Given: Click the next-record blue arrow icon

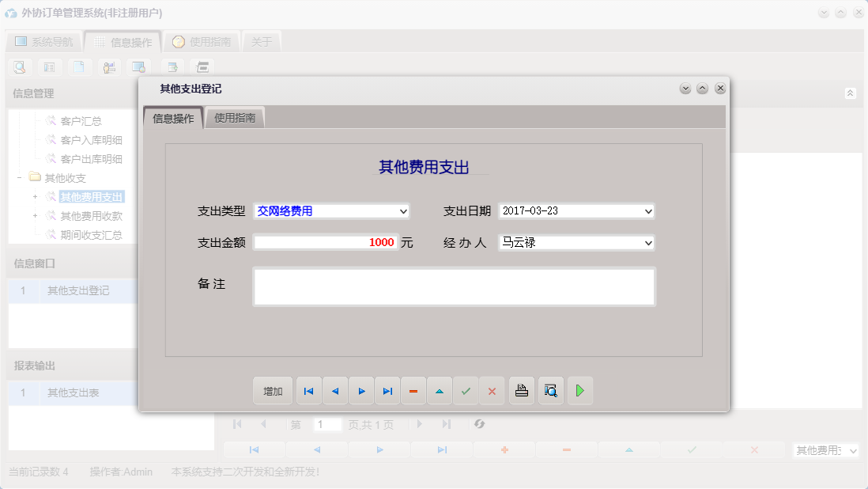Looking at the screenshot, I should coord(360,390).
